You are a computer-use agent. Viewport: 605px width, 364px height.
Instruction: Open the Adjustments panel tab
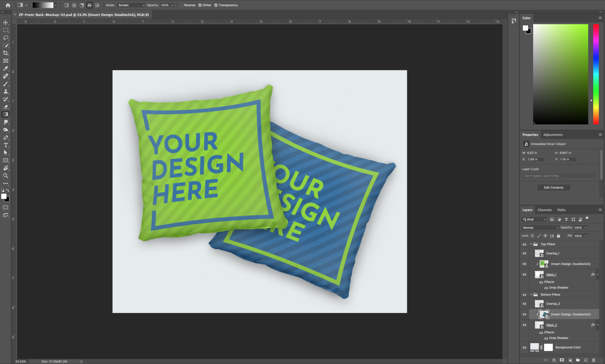point(553,134)
